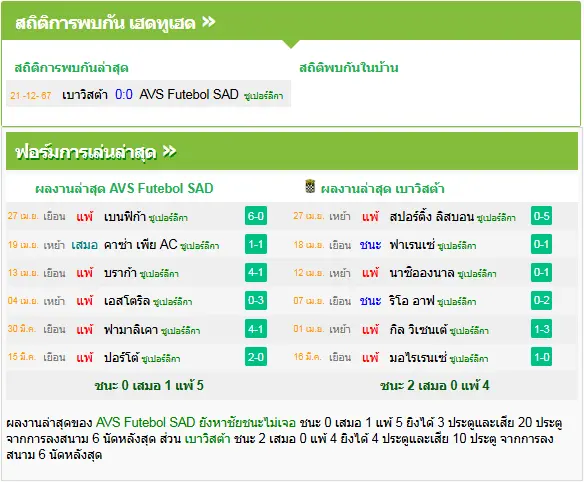
Task: Click the บราก้า team name
Action: click(120, 273)
